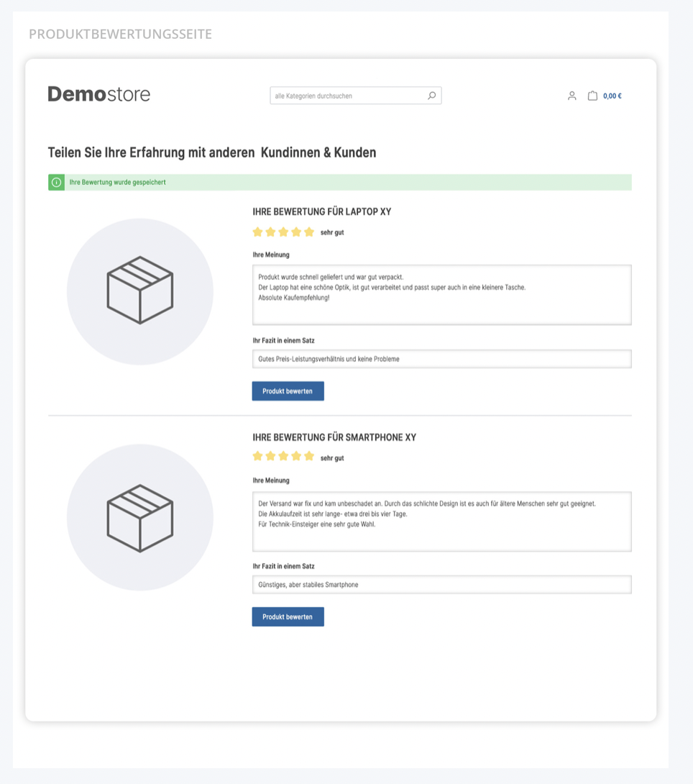Click the search magnifier icon

pyautogui.click(x=432, y=96)
